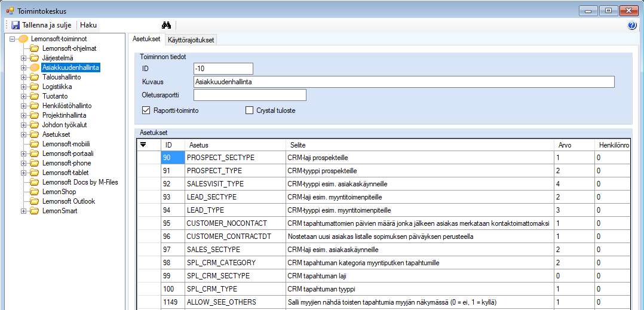Screen dimensions: 644x310
Task: Switch to the Käyttörajoitukset tab
Action: (191, 39)
